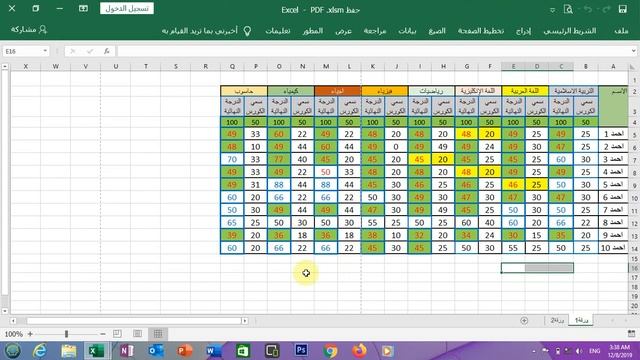
Task: Click the zoom out minus button
Action: click(103, 334)
